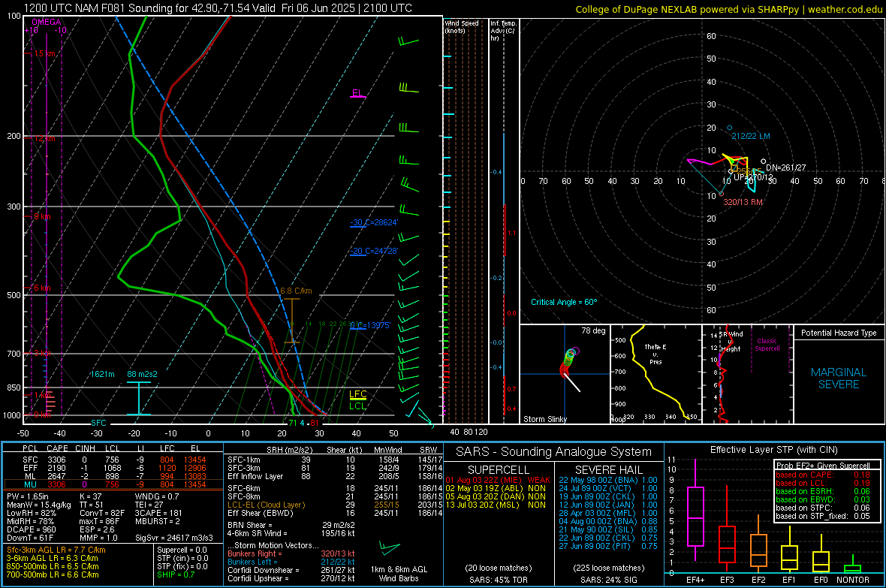Click the SARS - Sounding Analogue System heading
Screen dimensions: 886x588
pyautogui.click(x=554, y=452)
